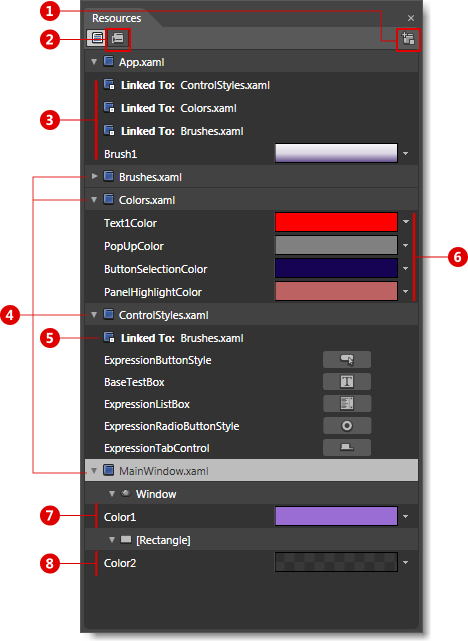Click the ExpressionListBox style icon
The image size is (468, 641).
[347, 404]
